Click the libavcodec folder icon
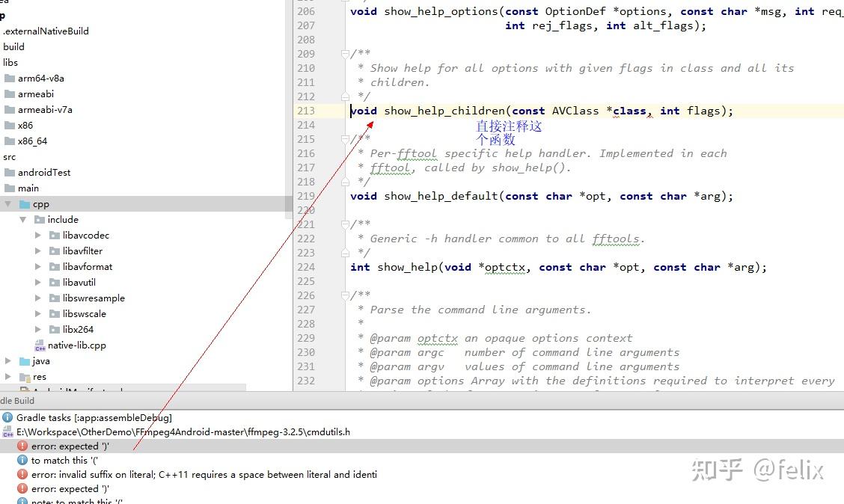 click(55, 235)
